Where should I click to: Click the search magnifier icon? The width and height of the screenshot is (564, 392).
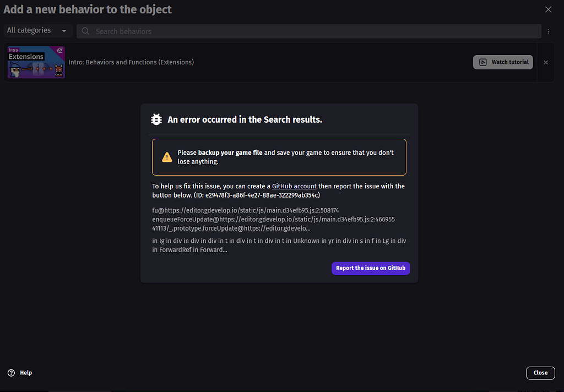pos(85,31)
